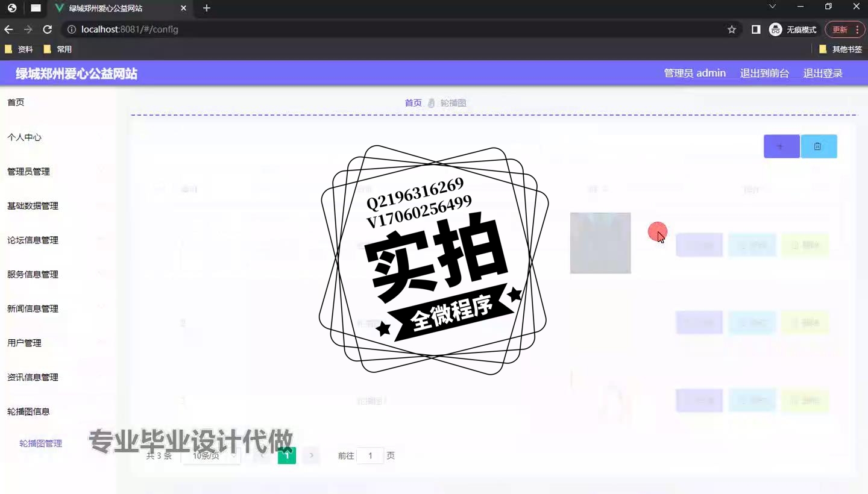Click 退出到前台 link
Image resolution: width=868 pixels, height=494 pixels.
pyautogui.click(x=764, y=73)
